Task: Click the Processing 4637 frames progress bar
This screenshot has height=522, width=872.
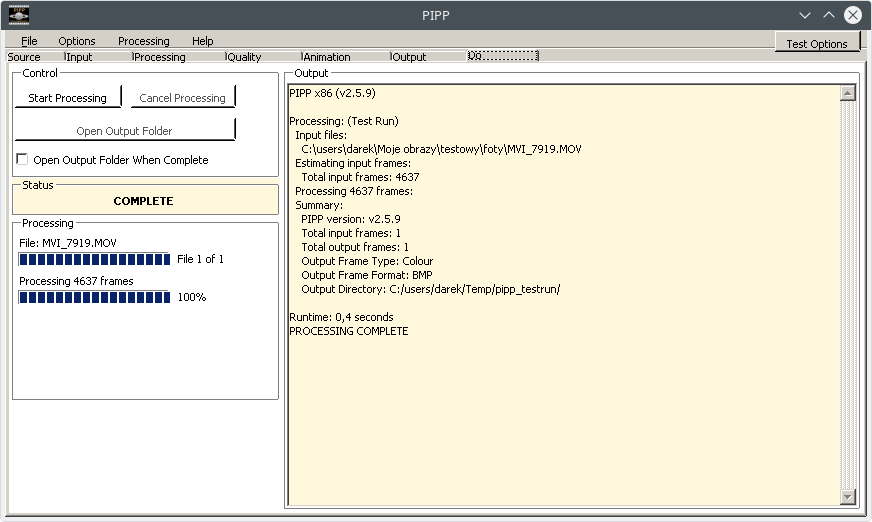Action: 94,298
